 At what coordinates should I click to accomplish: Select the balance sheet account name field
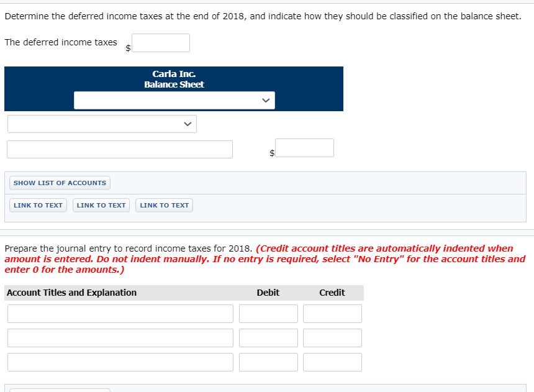120,149
